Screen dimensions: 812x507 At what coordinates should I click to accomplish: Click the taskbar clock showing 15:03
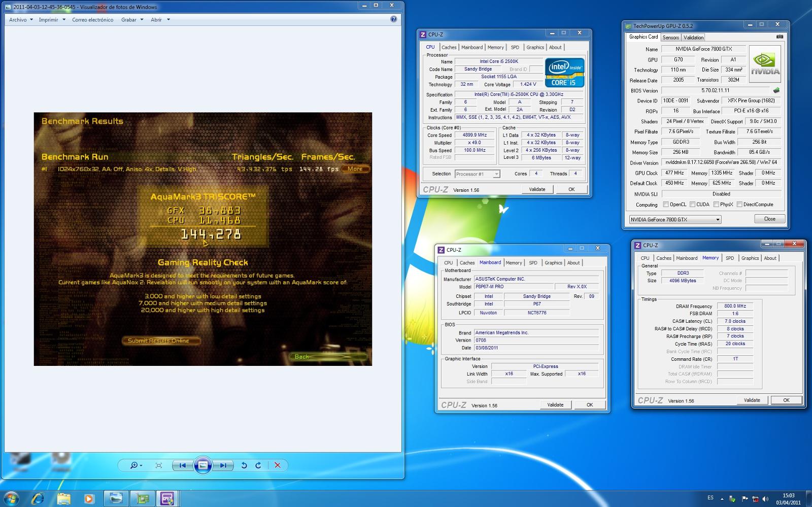click(788, 499)
